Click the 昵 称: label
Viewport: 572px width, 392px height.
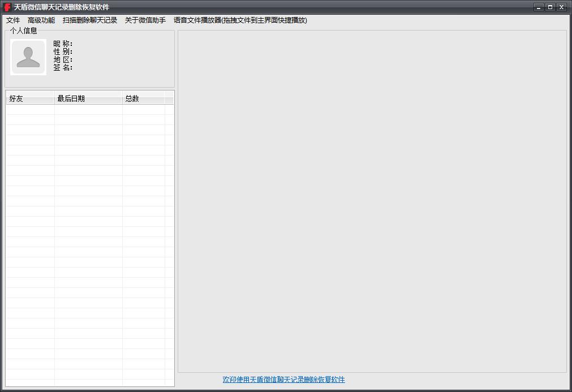pos(63,44)
